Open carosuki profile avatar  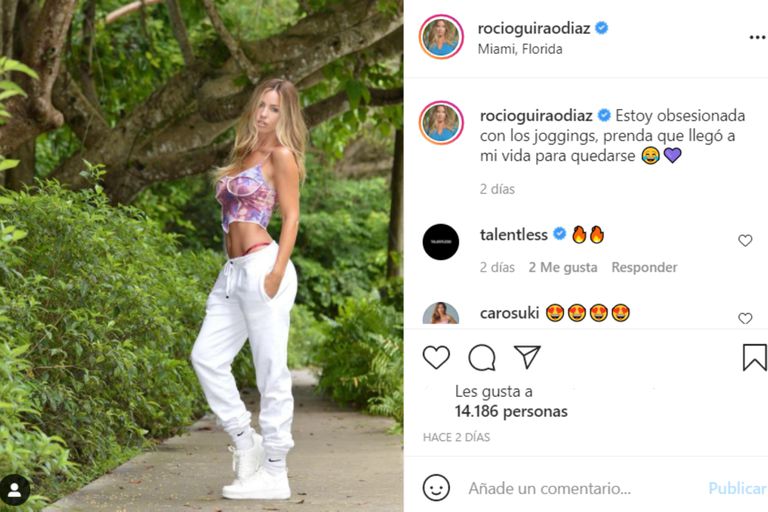coord(441,314)
